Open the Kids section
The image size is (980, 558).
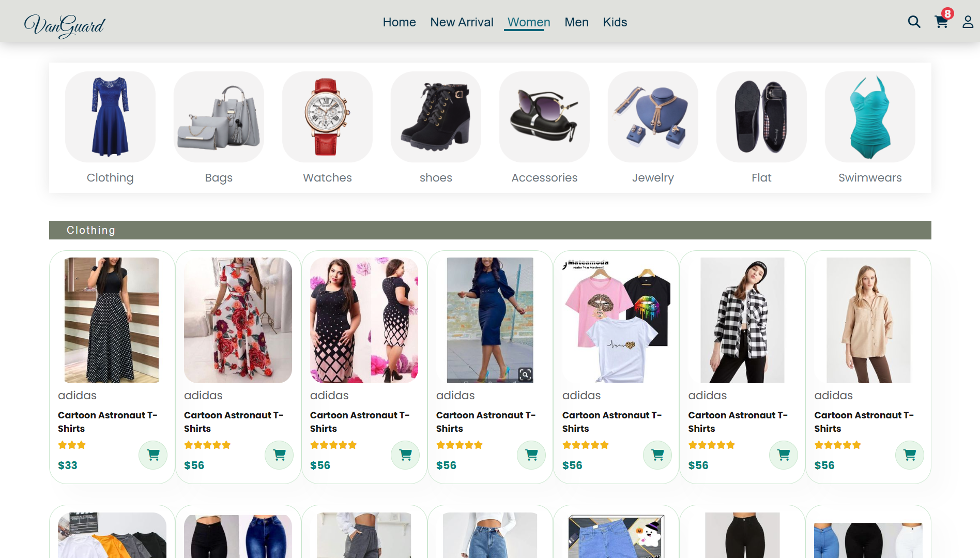(615, 22)
